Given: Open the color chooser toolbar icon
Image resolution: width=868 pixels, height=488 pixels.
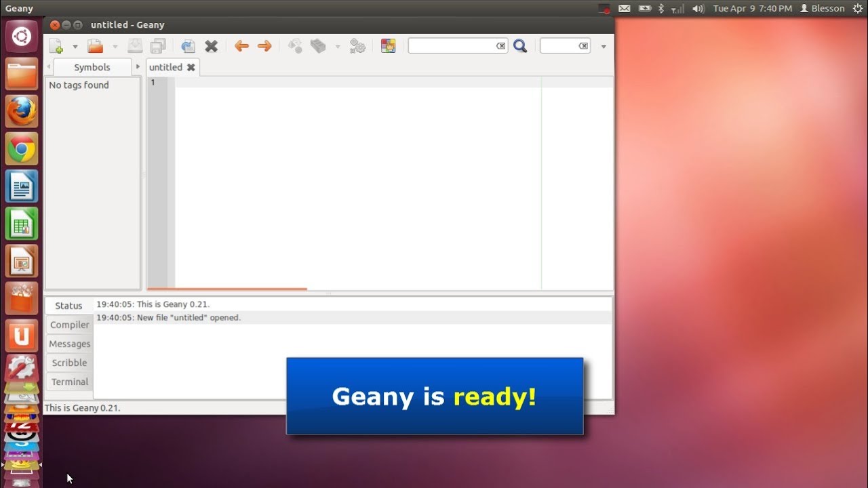Looking at the screenshot, I should click(388, 46).
